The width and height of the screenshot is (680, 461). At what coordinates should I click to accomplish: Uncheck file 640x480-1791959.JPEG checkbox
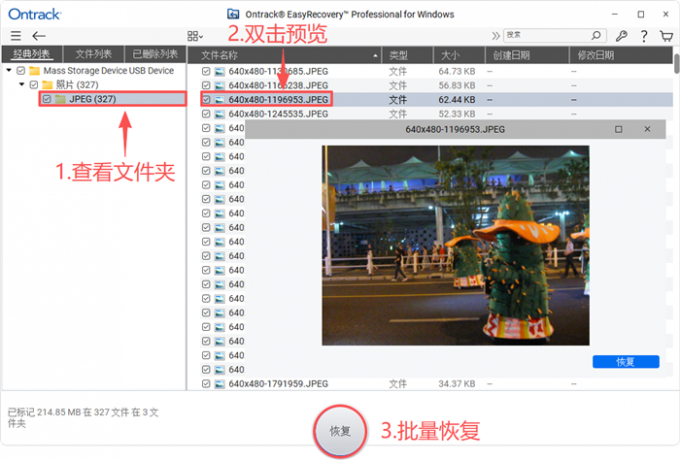coord(206,384)
